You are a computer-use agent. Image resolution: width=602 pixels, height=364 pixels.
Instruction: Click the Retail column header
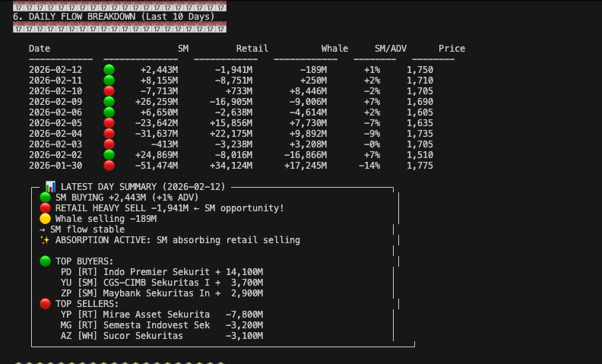[x=252, y=49]
